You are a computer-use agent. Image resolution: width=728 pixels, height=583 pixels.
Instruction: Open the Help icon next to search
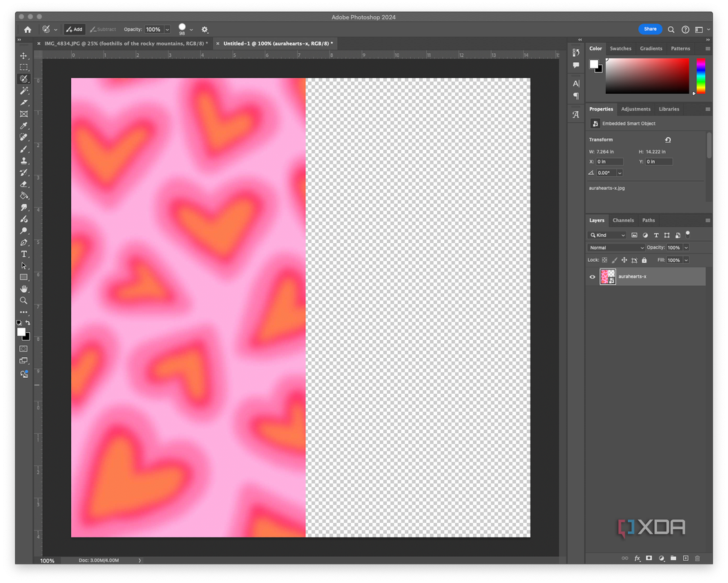[685, 29]
